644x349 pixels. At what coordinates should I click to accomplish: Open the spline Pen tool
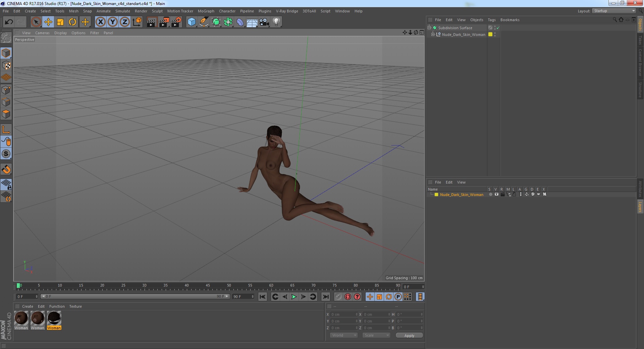(204, 22)
